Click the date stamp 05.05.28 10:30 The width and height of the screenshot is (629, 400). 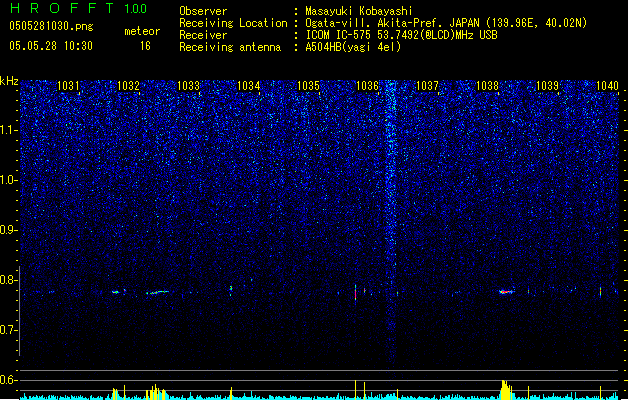click(x=51, y=46)
